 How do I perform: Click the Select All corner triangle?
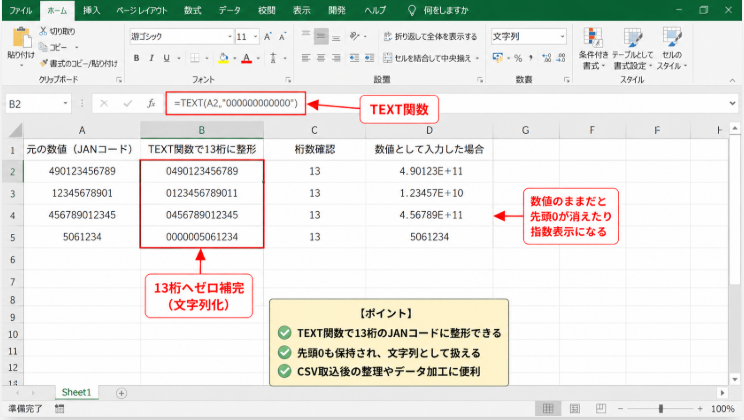[15, 130]
